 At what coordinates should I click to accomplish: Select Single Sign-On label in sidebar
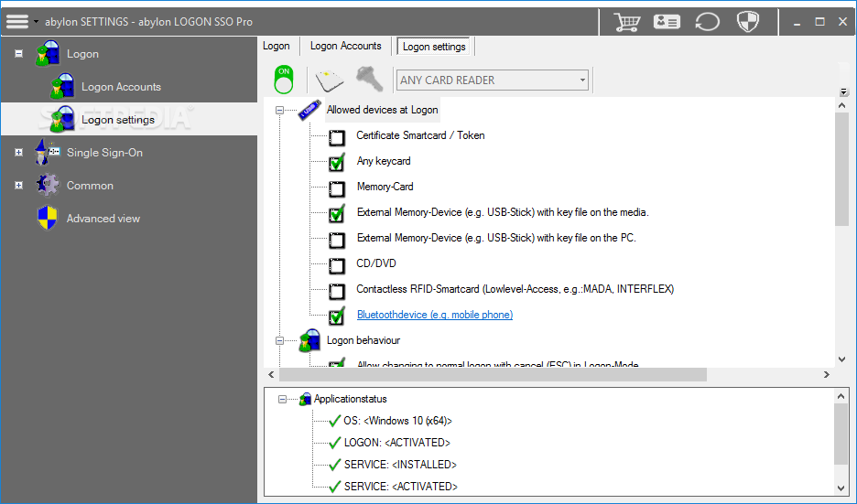coord(104,153)
